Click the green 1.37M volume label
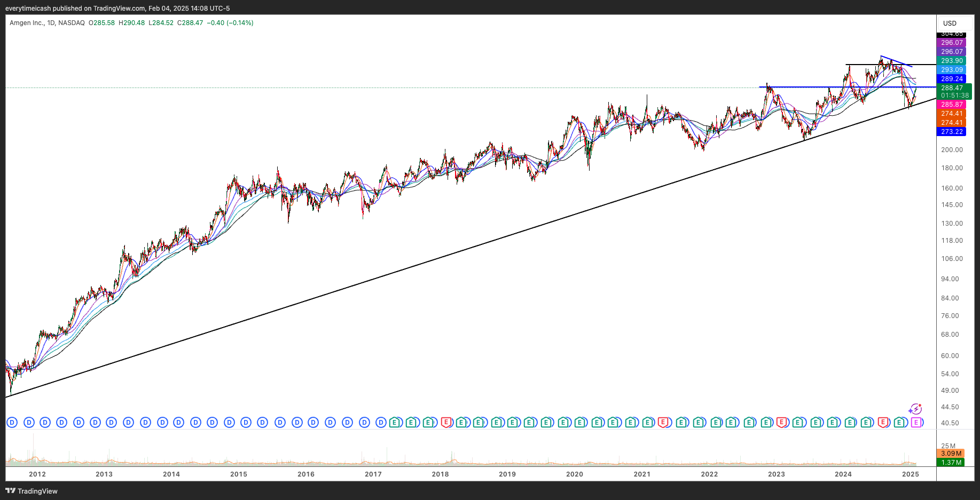Image resolution: width=980 pixels, height=500 pixels. (x=951, y=463)
